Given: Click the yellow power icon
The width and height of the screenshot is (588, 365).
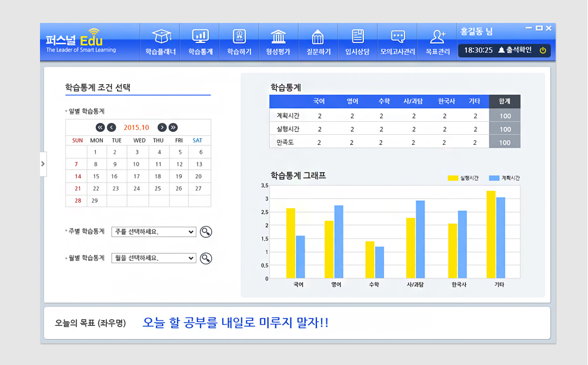Looking at the screenshot, I should pyautogui.click(x=543, y=50).
